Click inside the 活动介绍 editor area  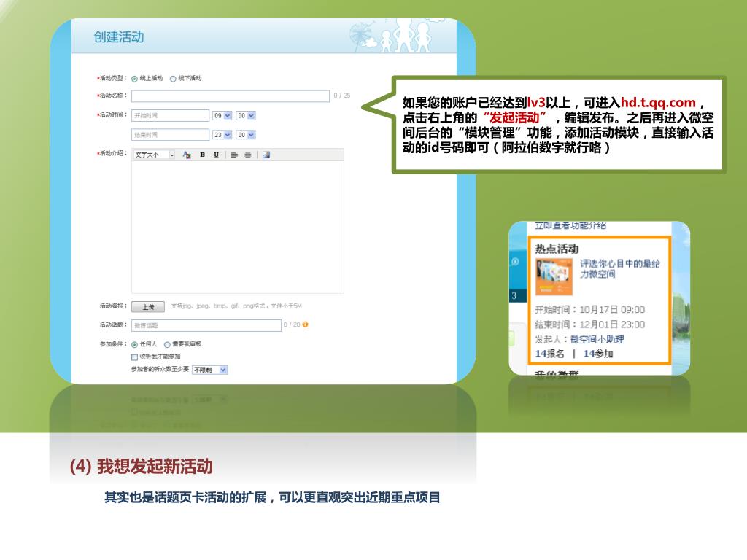237,227
